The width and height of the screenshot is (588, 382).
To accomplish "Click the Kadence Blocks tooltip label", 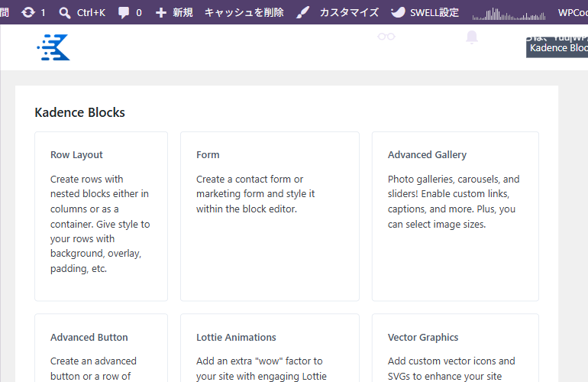I will point(557,48).
